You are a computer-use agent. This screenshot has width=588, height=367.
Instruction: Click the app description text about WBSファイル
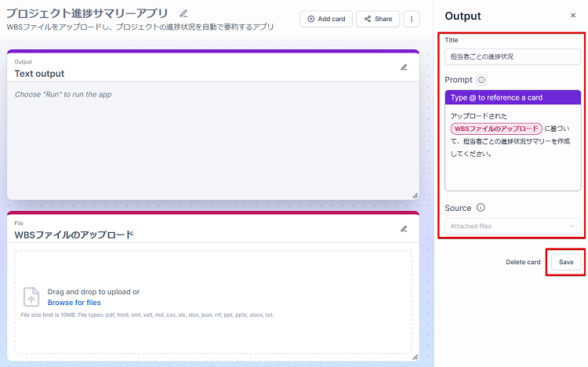(140, 27)
